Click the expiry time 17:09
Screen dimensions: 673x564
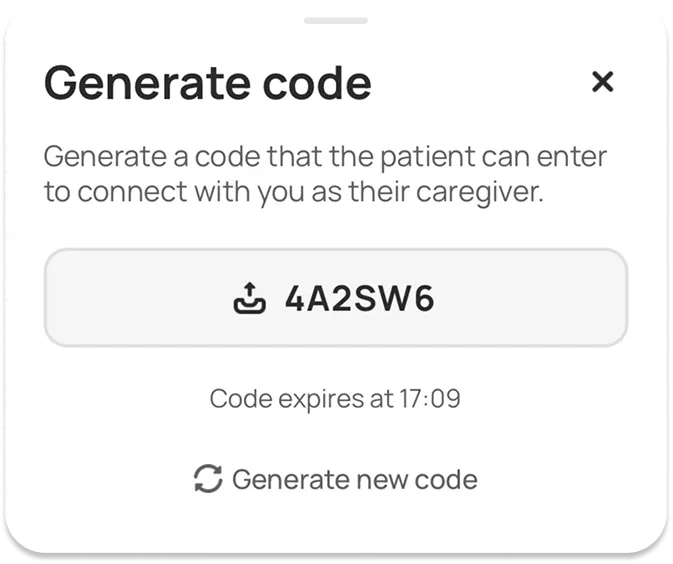pos(430,399)
